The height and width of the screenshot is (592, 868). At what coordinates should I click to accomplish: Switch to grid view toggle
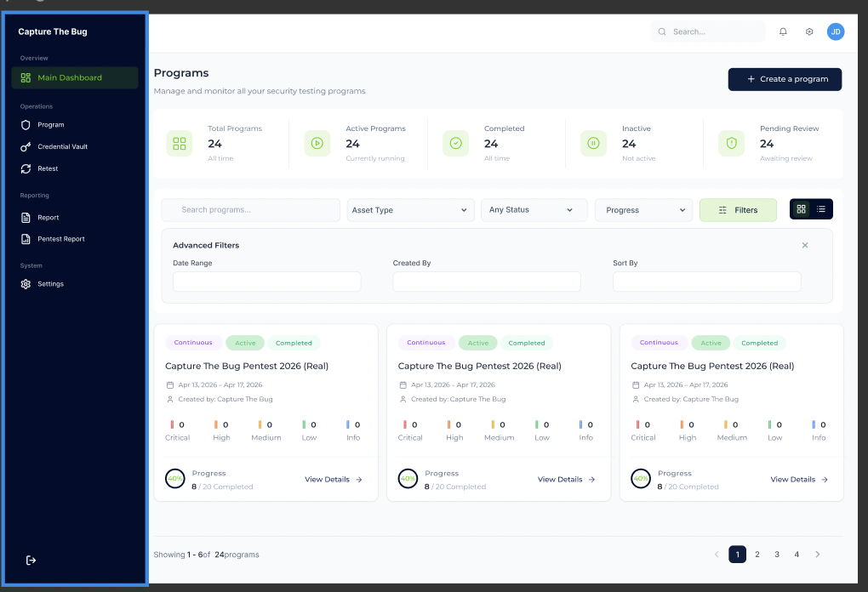click(x=801, y=209)
